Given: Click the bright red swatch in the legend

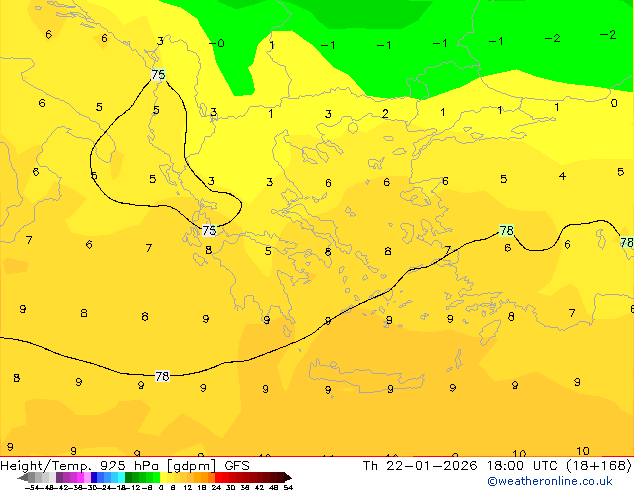Looking at the screenshot, I should tap(218, 478).
